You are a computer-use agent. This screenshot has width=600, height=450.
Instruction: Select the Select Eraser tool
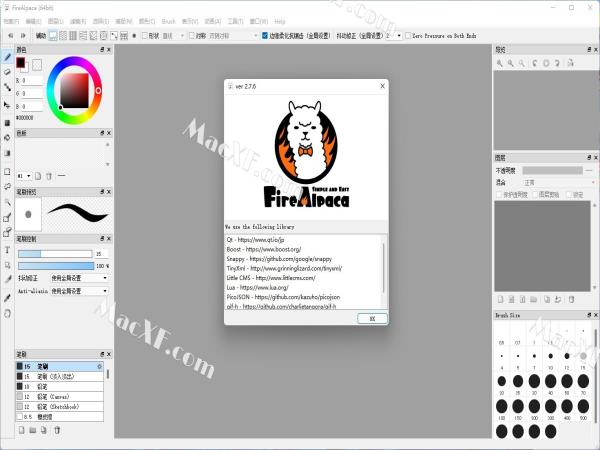pyautogui.click(x=7, y=232)
